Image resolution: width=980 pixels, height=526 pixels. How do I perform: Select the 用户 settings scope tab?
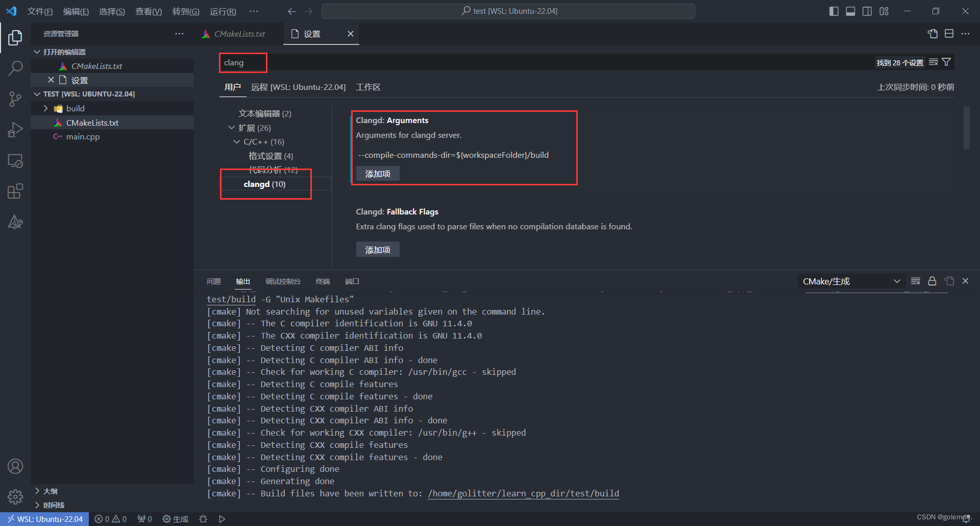tap(232, 87)
